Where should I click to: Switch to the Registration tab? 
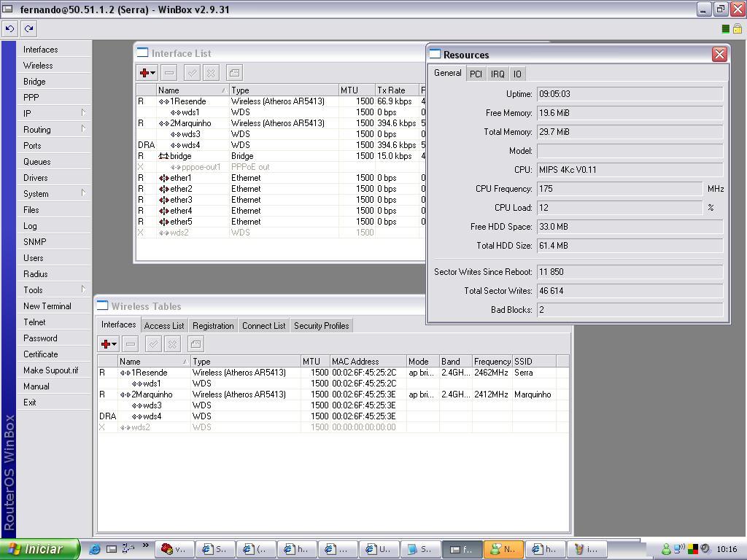tap(213, 326)
